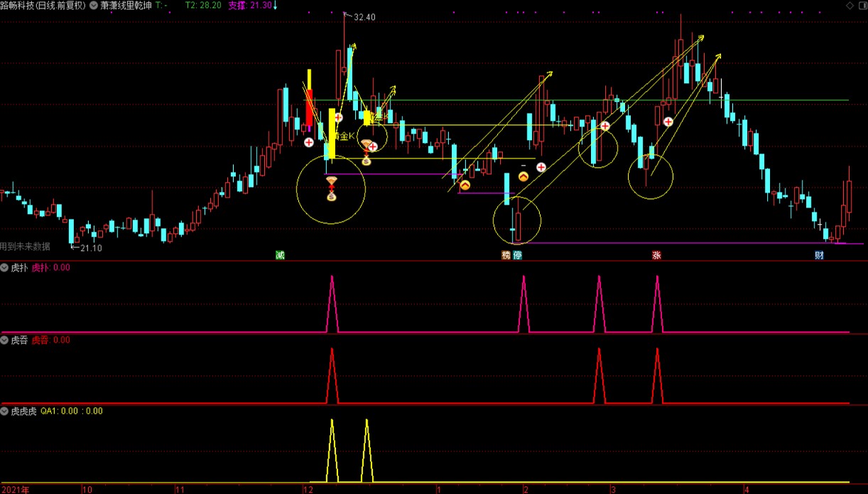Click the 停 event marker

pos(517,255)
